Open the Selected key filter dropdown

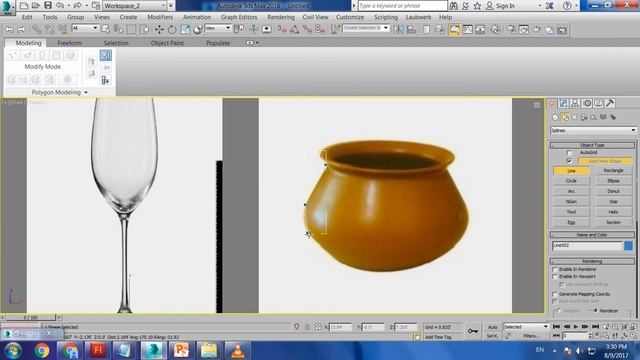[526, 327]
